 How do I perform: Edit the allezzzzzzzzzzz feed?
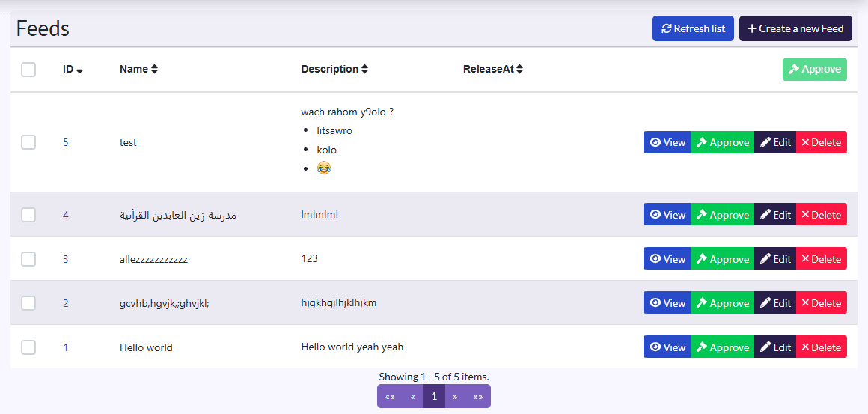coord(775,258)
